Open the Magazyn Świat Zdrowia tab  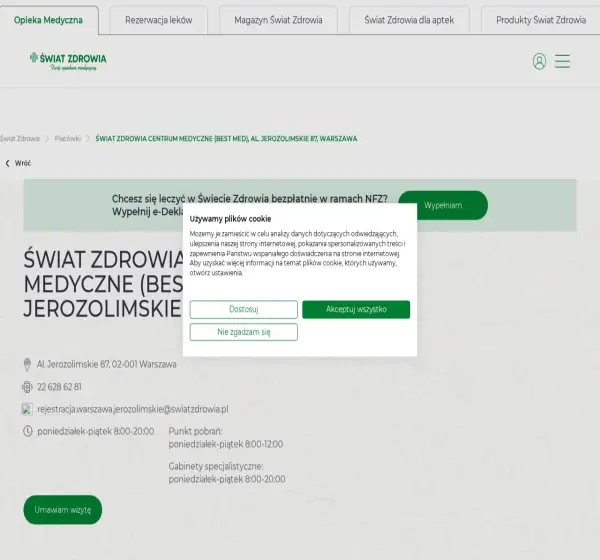[278, 20]
